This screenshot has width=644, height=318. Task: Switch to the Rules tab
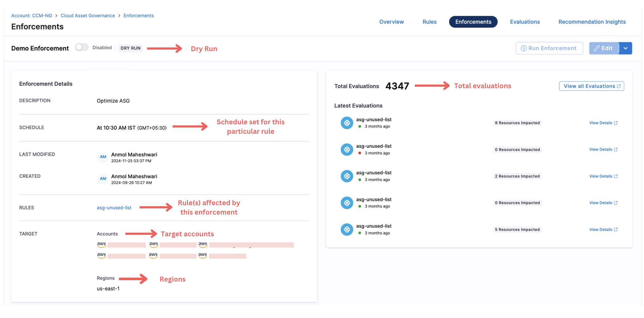click(x=429, y=22)
